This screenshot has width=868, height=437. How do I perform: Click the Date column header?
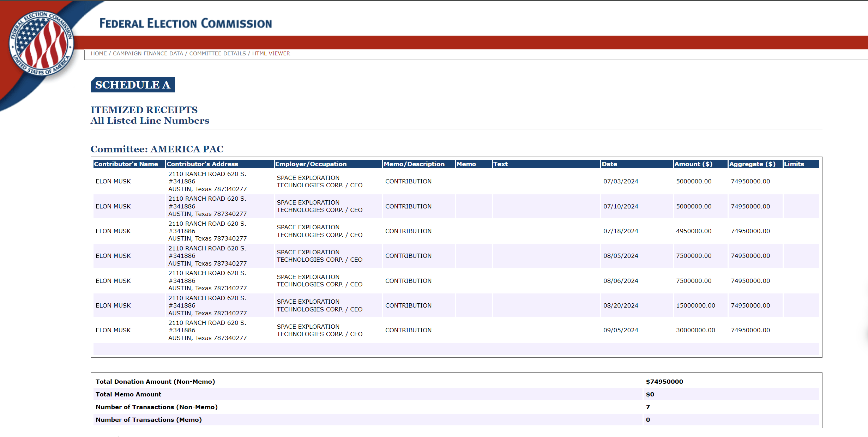coord(609,164)
